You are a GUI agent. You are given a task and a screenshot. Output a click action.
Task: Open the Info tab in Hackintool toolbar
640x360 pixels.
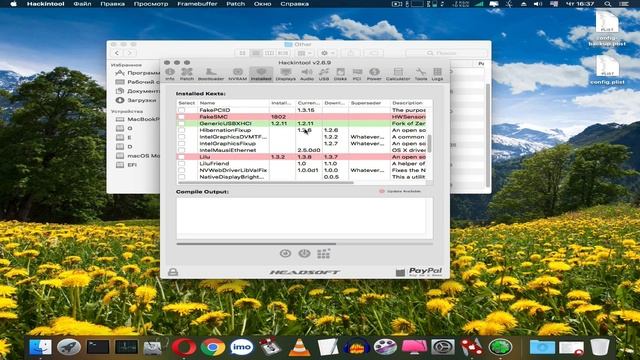170,74
